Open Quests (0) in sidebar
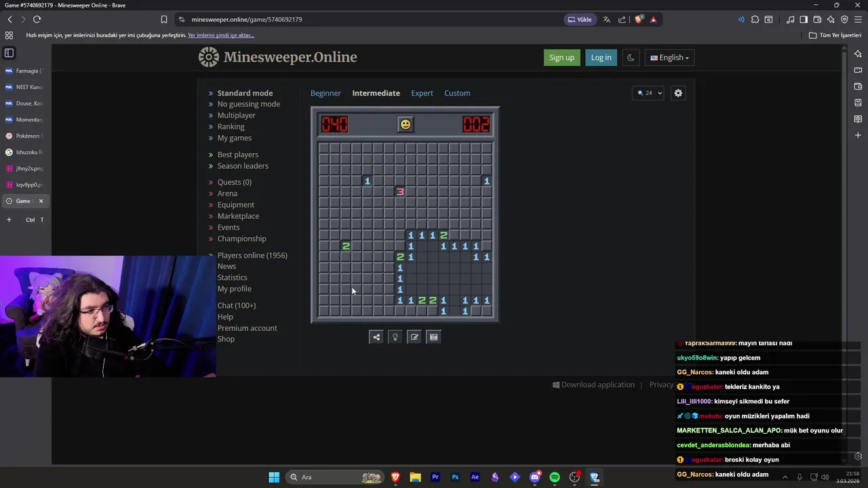 [x=234, y=182]
